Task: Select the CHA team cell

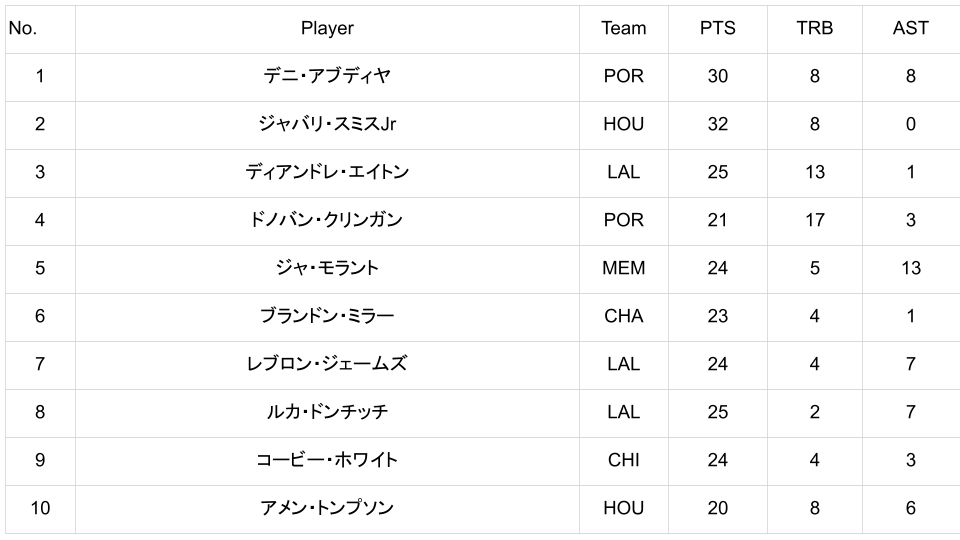Action: (x=623, y=317)
